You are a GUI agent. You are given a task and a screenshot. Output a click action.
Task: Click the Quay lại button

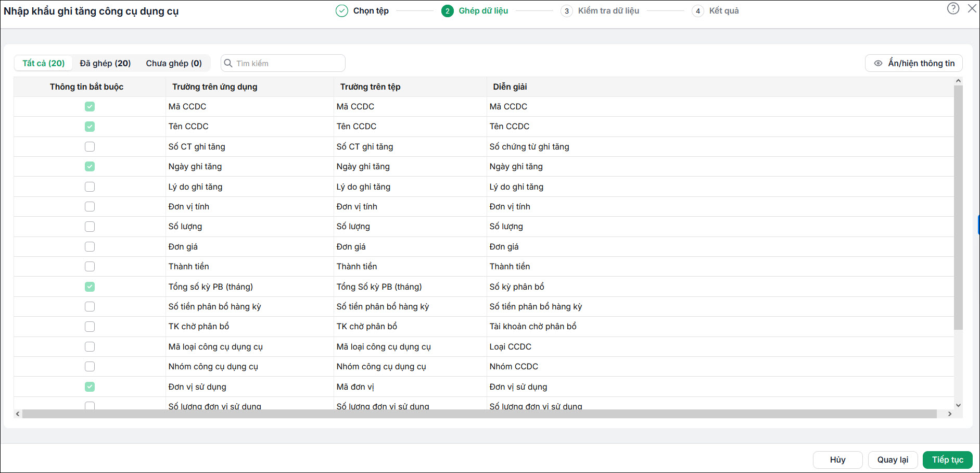point(893,459)
